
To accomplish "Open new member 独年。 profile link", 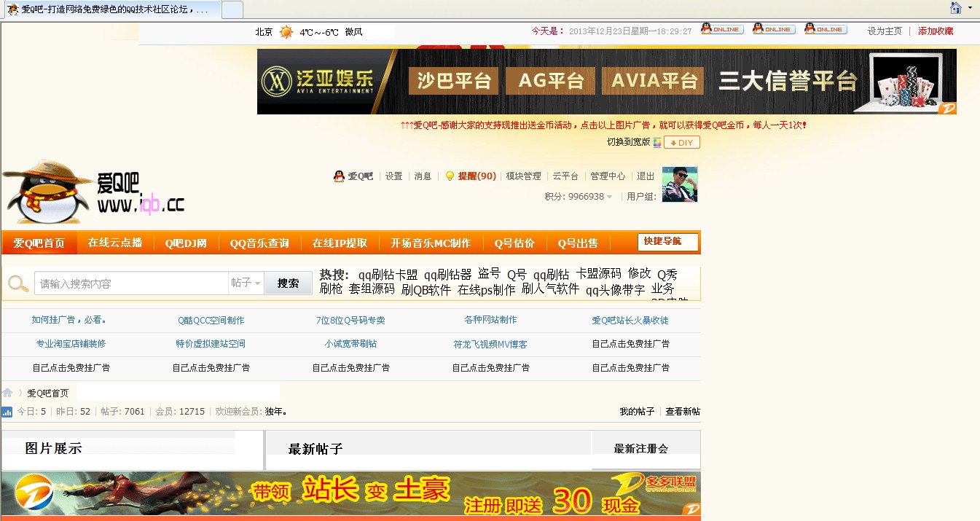I will click(x=275, y=412).
